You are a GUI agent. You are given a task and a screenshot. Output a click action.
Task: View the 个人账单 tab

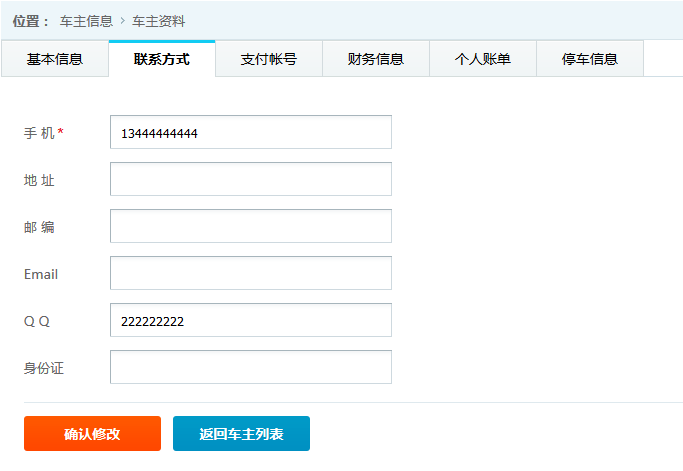tap(482, 59)
